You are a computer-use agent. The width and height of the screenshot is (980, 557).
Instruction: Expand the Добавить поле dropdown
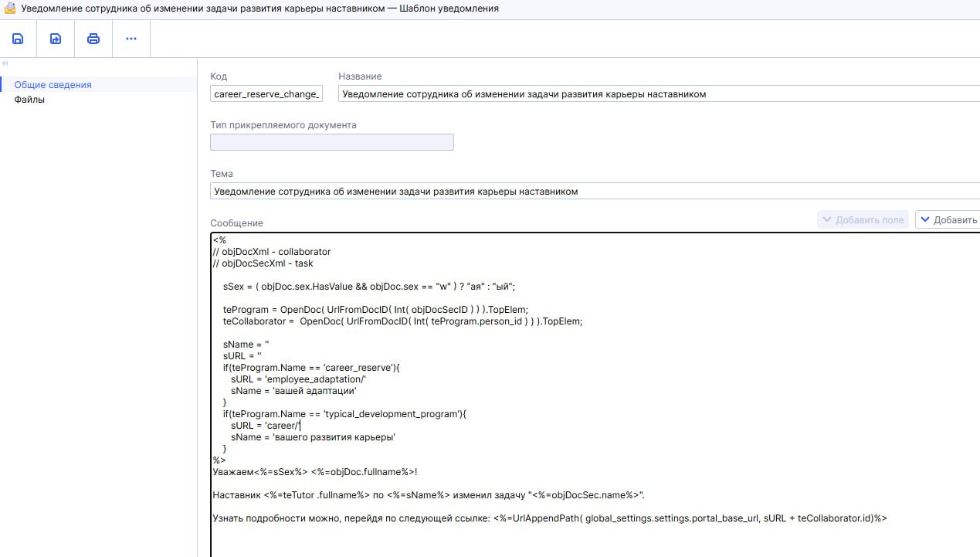(x=863, y=220)
